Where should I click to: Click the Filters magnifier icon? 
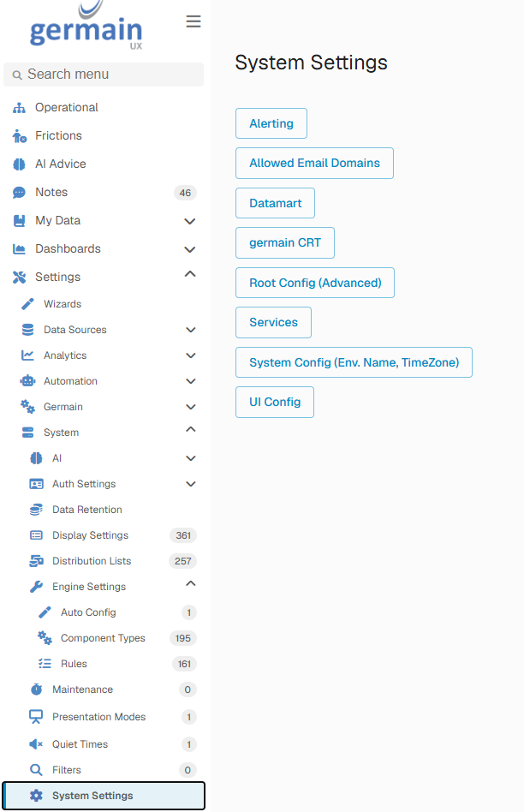point(36,770)
